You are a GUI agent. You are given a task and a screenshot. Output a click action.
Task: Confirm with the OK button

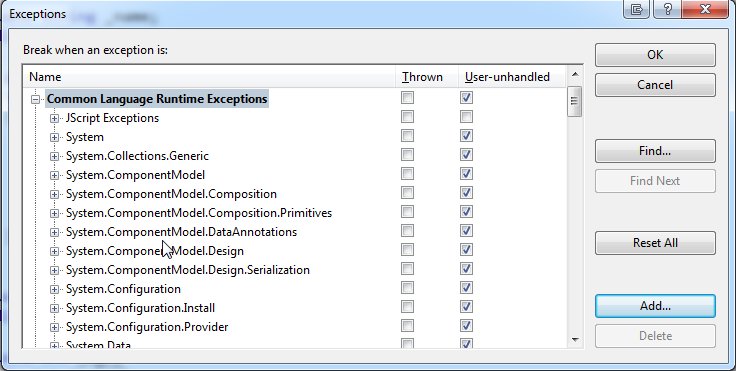click(x=655, y=55)
